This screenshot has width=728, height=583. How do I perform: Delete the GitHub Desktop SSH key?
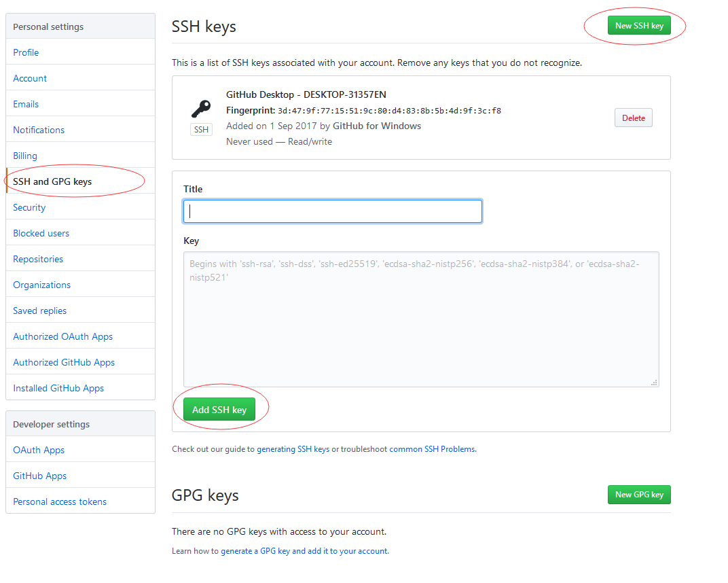click(x=633, y=118)
